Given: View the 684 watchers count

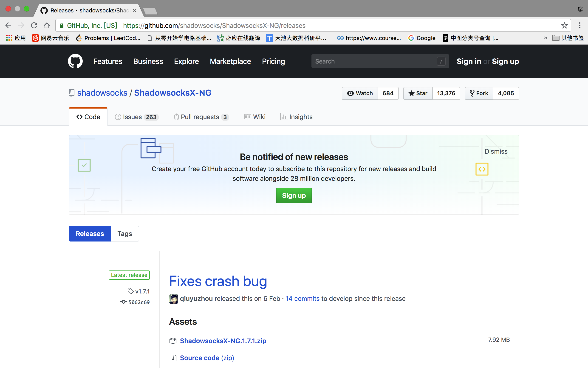Looking at the screenshot, I should point(388,93).
